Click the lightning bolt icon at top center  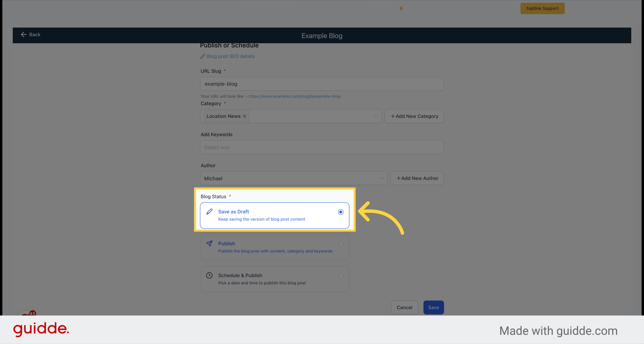tap(401, 8)
